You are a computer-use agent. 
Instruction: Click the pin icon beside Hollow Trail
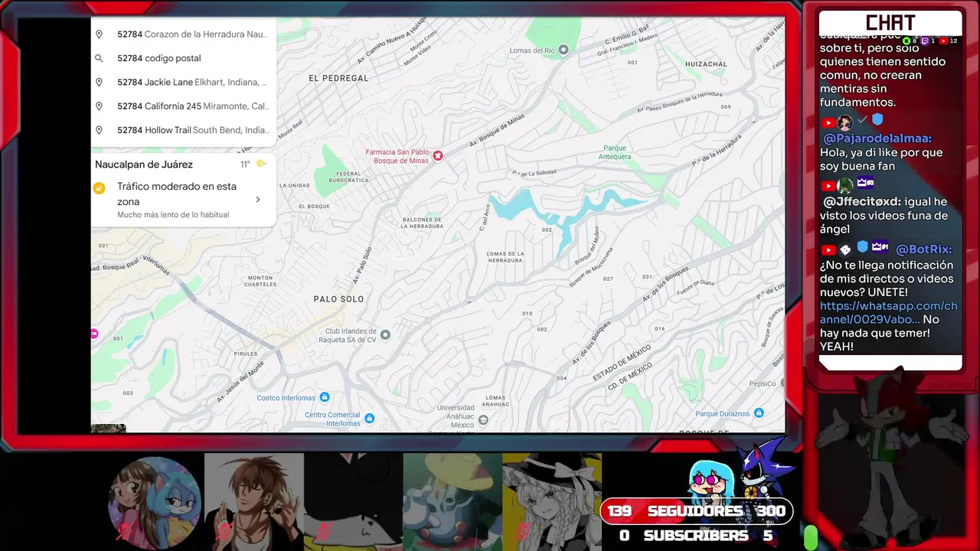pyautogui.click(x=99, y=130)
